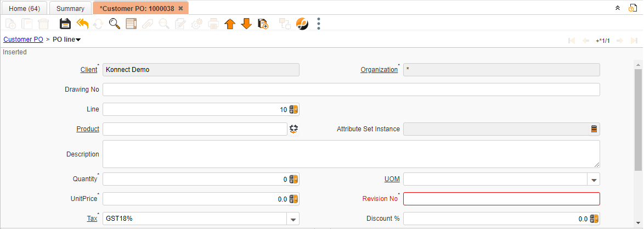Open the toolbar's three-dot more menu
Viewport: 644px width, 229px height.
pos(318,24)
